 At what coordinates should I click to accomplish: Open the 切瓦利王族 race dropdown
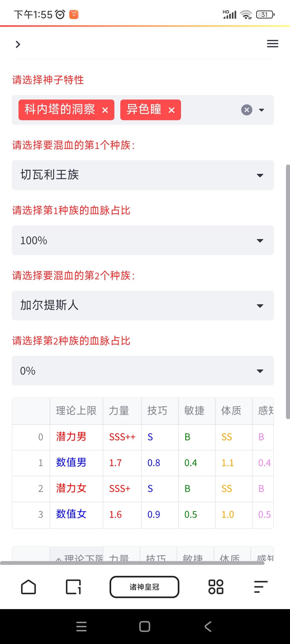[143, 175]
